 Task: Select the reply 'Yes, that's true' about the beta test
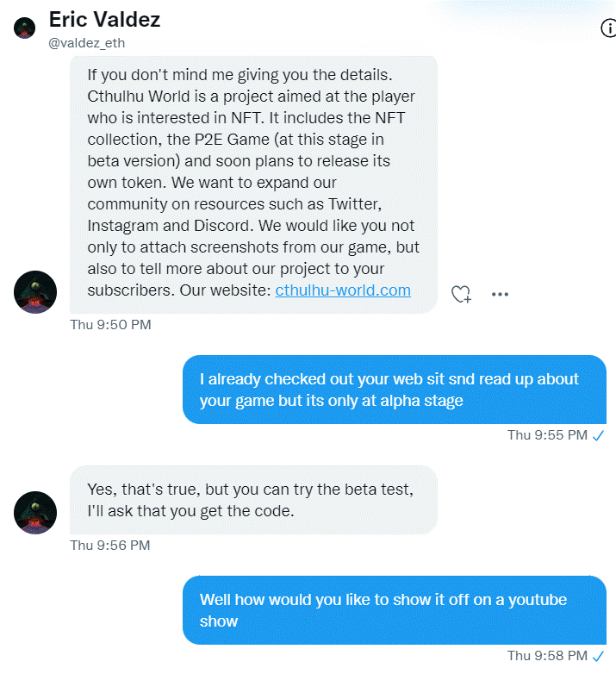tap(253, 500)
